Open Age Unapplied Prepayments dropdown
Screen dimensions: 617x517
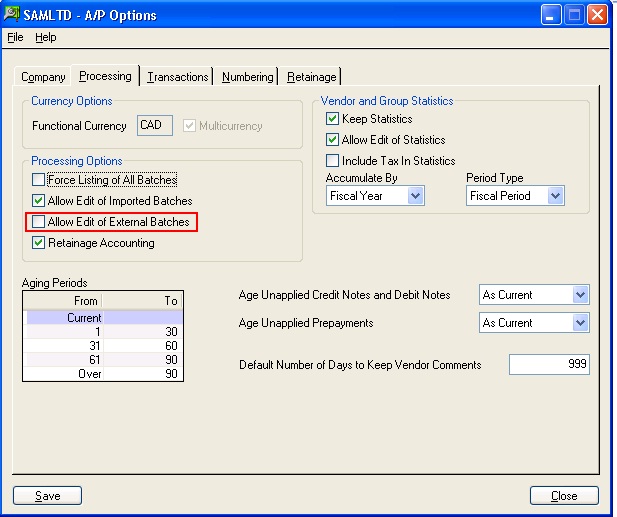[x=579, y=323]
